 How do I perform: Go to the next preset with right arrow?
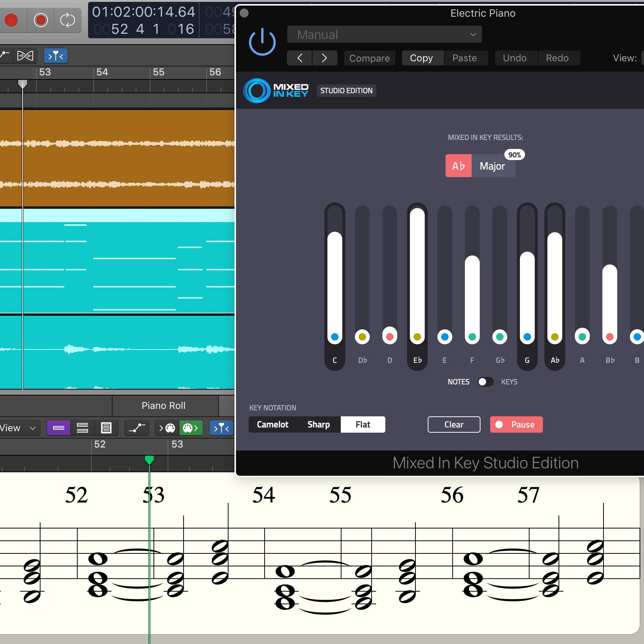(324, 58)
